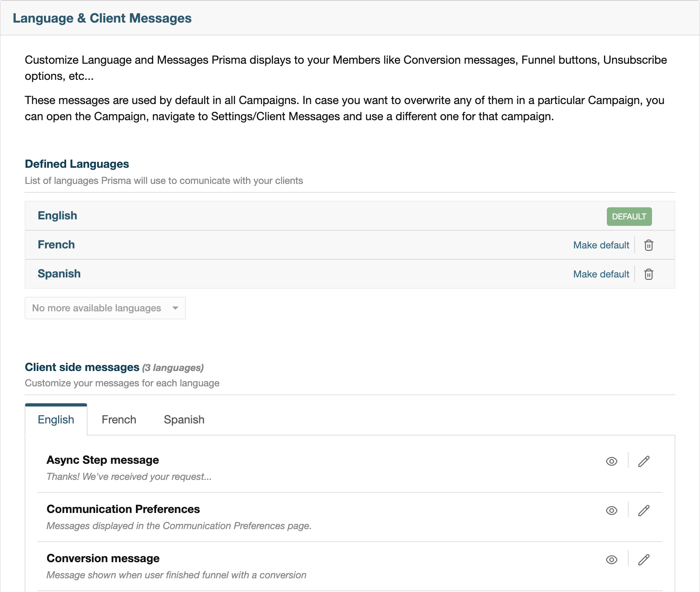This screenshot has height=592, width=700.
Task: Preview the Async Step message
Action: click(612, 461)
